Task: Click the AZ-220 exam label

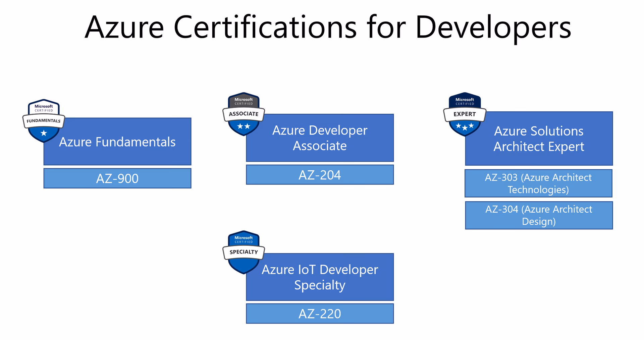Action: pyautogui.click(x=320, y=314)
